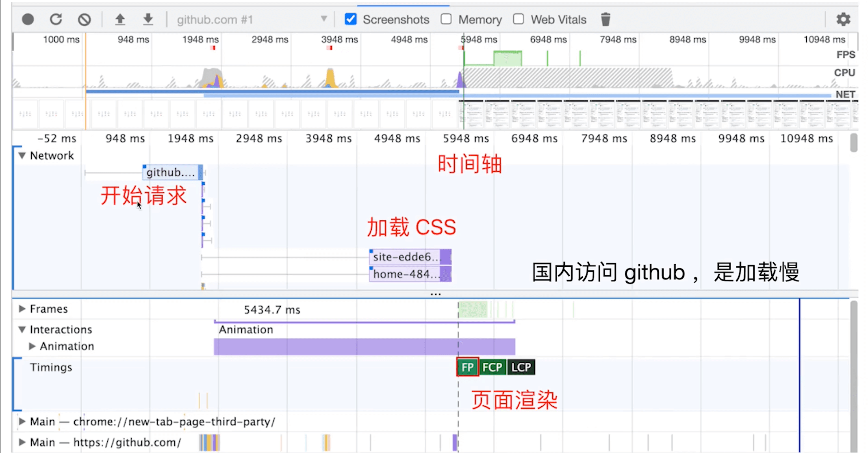
Task: Enable the Memory checkbox
Action: coord(446,19)
